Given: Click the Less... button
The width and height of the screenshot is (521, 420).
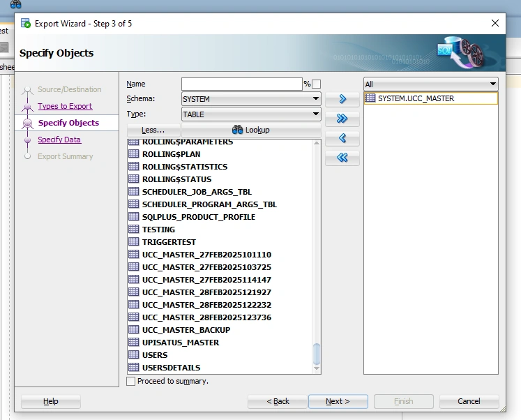Looking at the screenshot, I should 153,130.
